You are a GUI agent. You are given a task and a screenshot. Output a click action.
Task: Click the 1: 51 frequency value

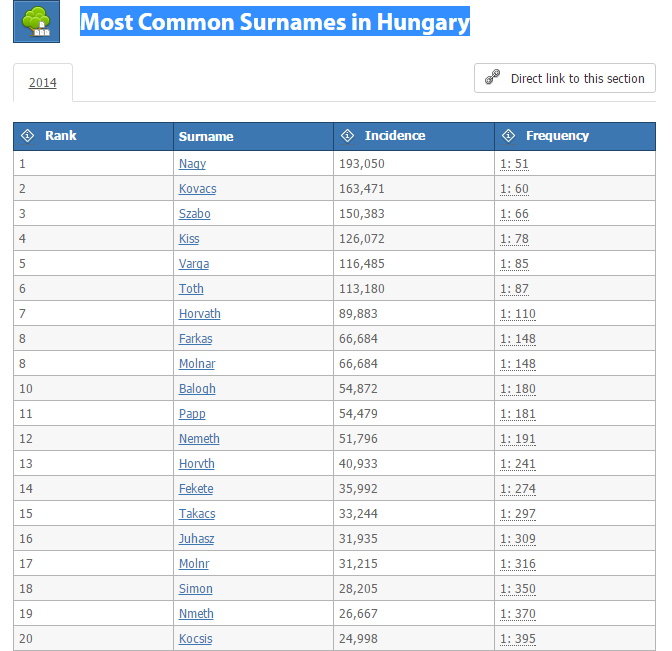[514, 164]
